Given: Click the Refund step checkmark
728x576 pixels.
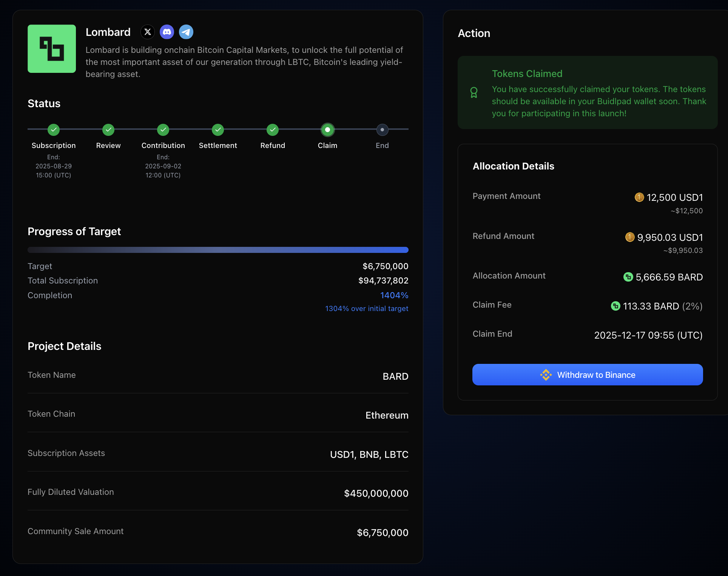Looking at the screenshot, I should pos(273,130).
